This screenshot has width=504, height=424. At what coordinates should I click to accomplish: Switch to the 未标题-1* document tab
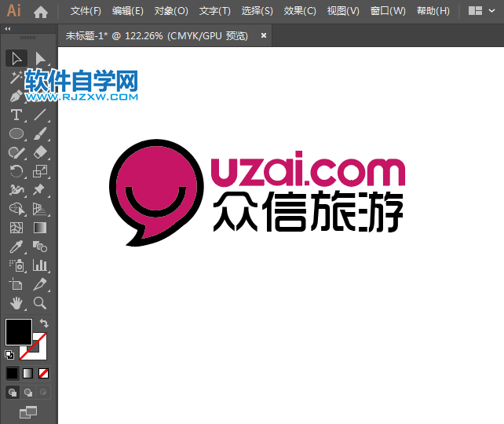tap(156, 35)
